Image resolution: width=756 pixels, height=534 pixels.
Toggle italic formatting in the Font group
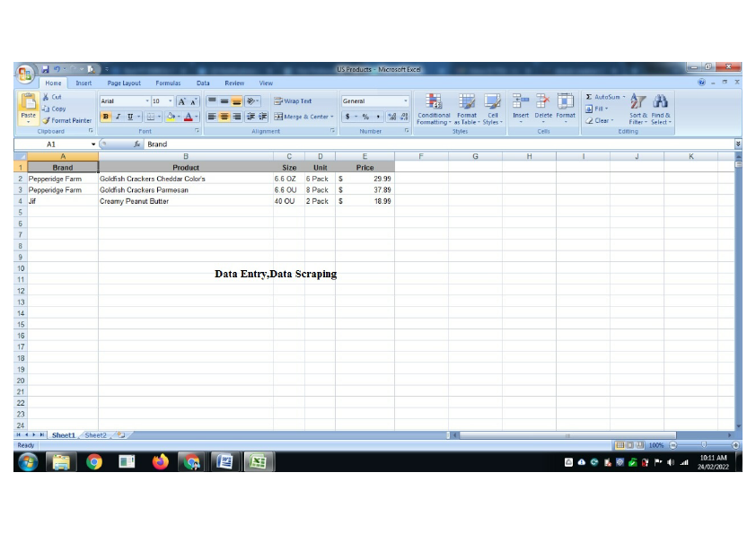click(118, 117)
